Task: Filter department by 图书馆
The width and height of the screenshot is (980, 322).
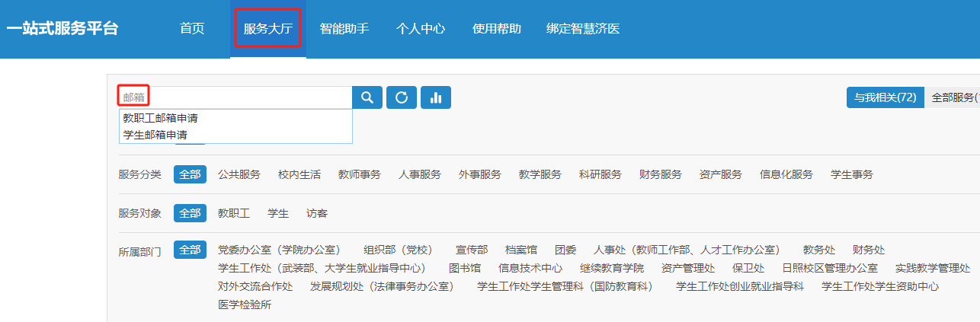Action: [x=465, y=268]
